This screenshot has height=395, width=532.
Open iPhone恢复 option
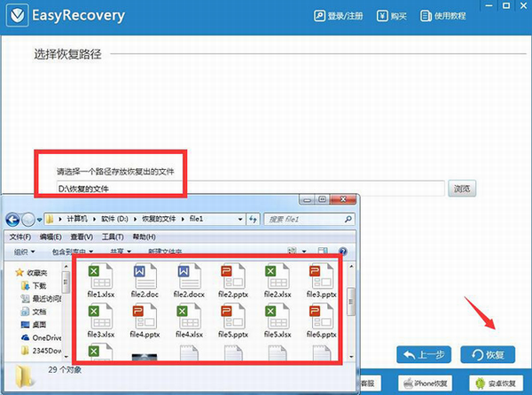tap(425, 383)
